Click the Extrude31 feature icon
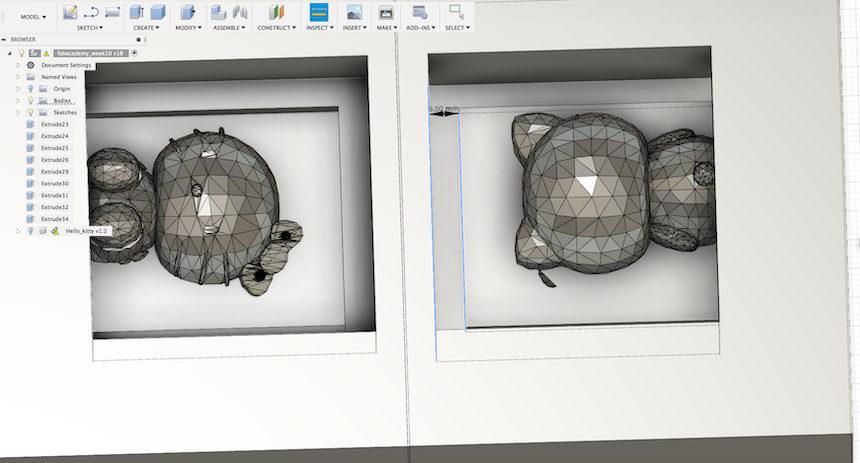Image resolution: width=860 pixels, height=463 pixels. tap(31, 195)
